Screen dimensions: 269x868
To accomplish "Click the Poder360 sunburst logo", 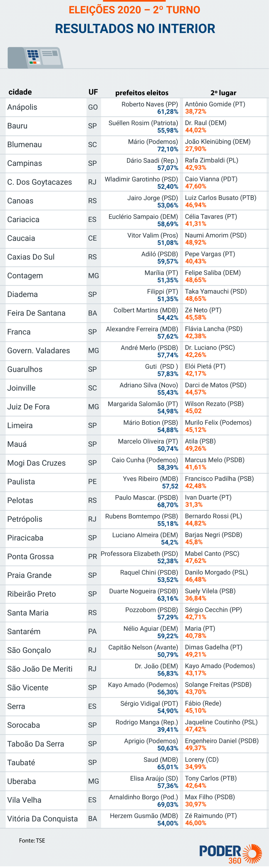I will (x=231, y=853).
